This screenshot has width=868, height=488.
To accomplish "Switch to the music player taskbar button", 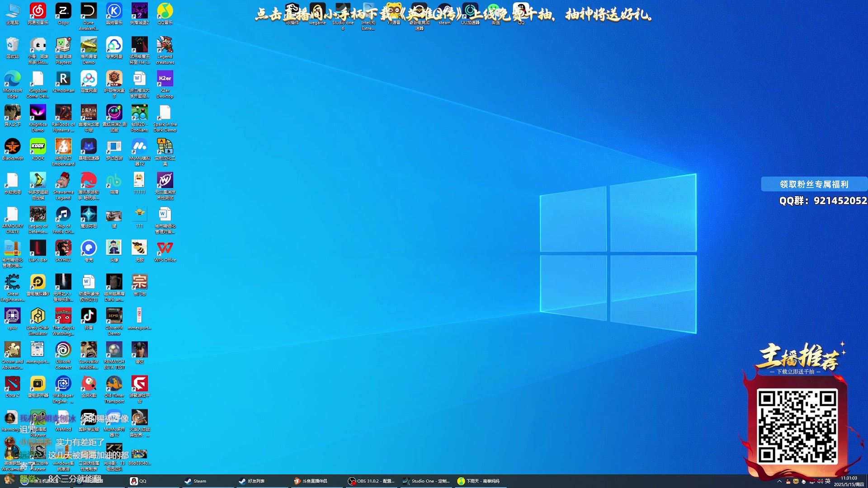I will [x=480, y=481].
